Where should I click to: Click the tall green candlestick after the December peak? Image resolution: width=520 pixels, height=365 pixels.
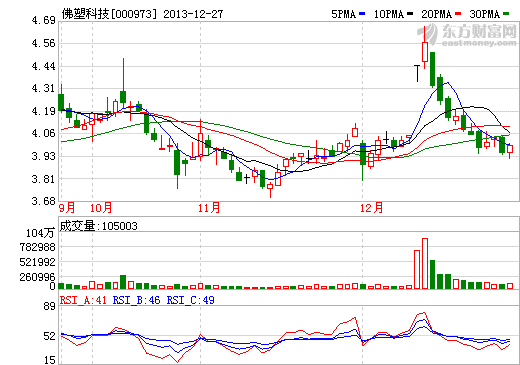432,69
